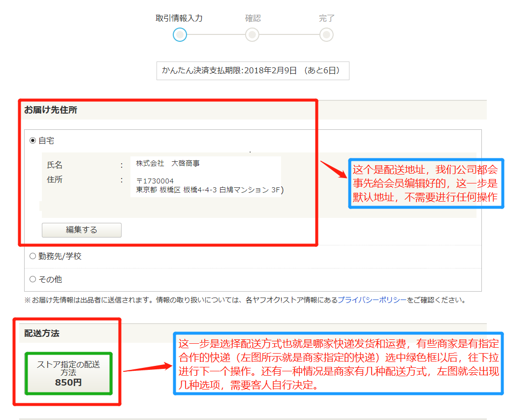Select the その他 delivery address option

[33, 279]
